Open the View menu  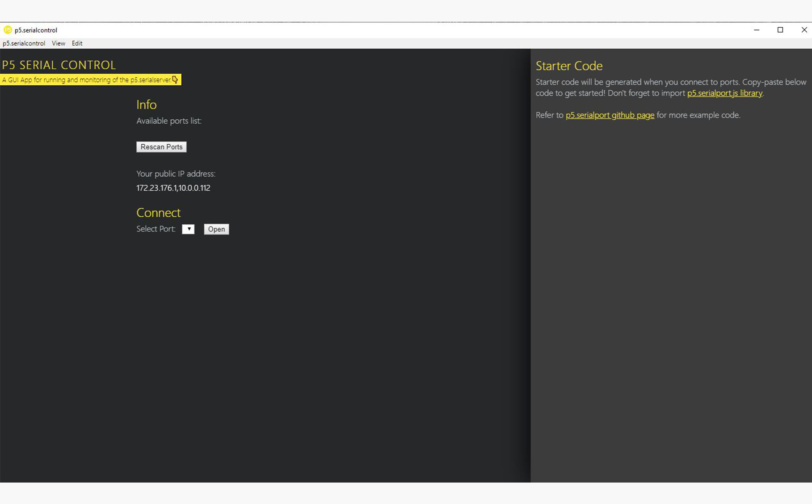[58, 43]
